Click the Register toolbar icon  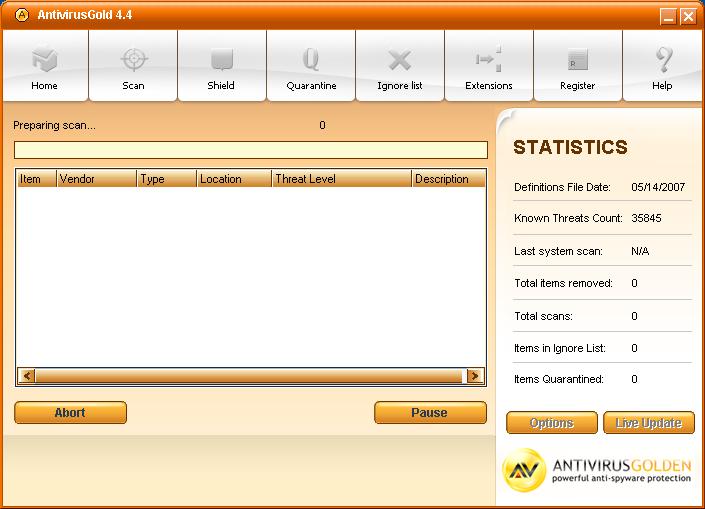point(577,62)
